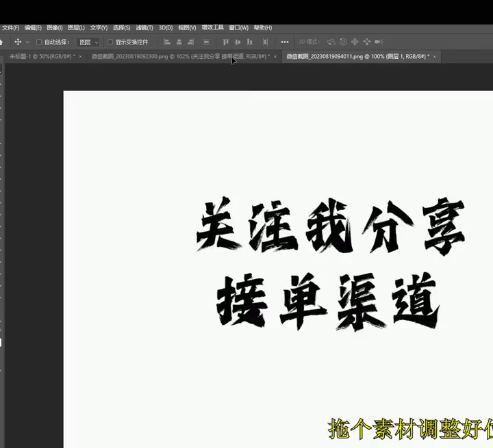Click the Move tool icon in options bar
This screenshot has width=493, height=448.
[x=18, y=42]
